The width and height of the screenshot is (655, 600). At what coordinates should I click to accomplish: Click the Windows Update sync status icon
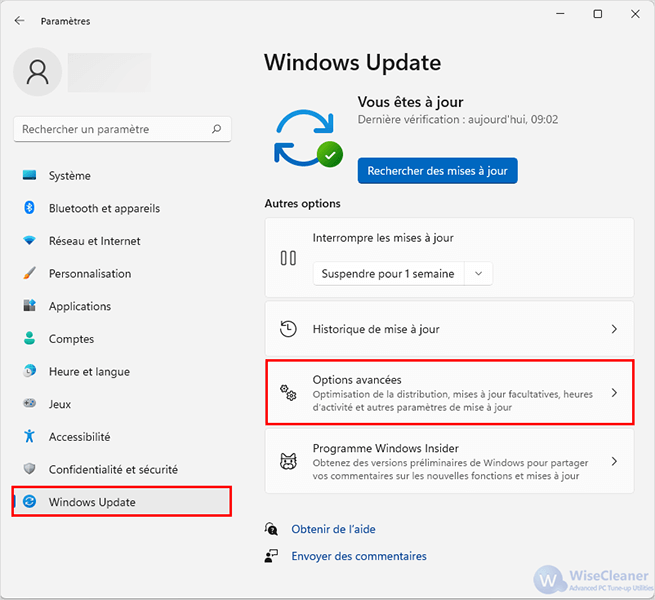(308, 138)
